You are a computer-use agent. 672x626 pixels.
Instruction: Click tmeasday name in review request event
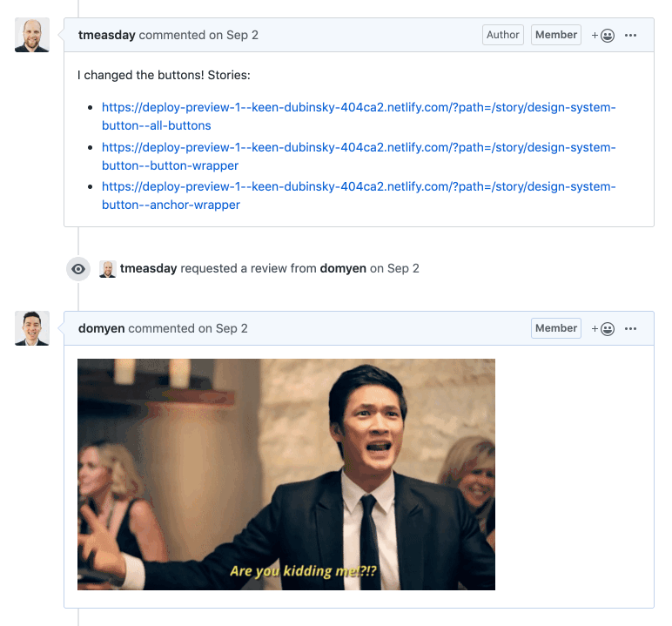[x=148, y=268]
